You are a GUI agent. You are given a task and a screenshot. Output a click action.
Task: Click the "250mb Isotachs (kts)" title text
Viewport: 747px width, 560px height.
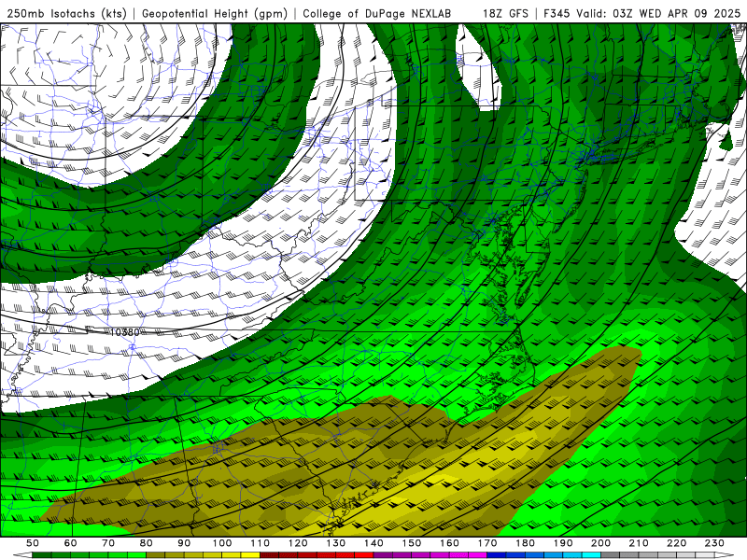point(67,14)
